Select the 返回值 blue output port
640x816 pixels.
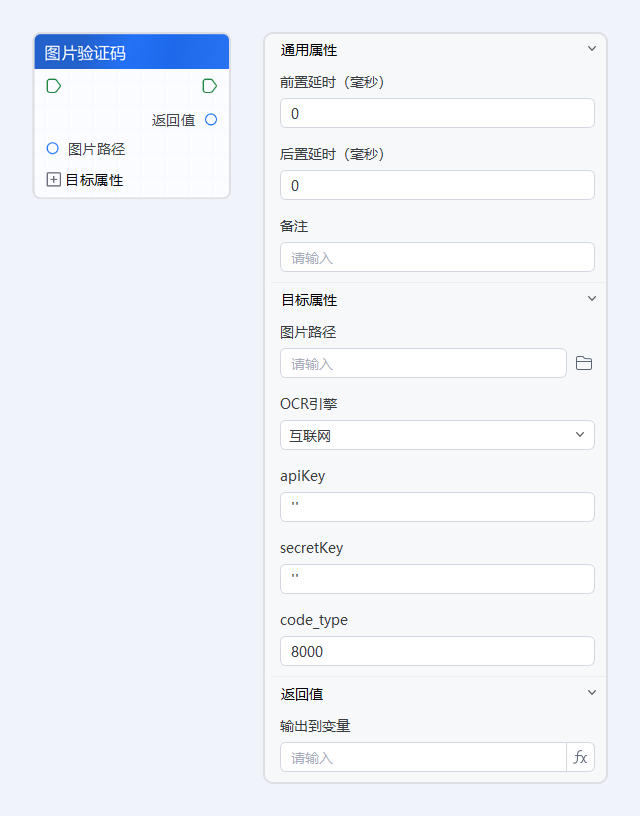tap(210, 119)
